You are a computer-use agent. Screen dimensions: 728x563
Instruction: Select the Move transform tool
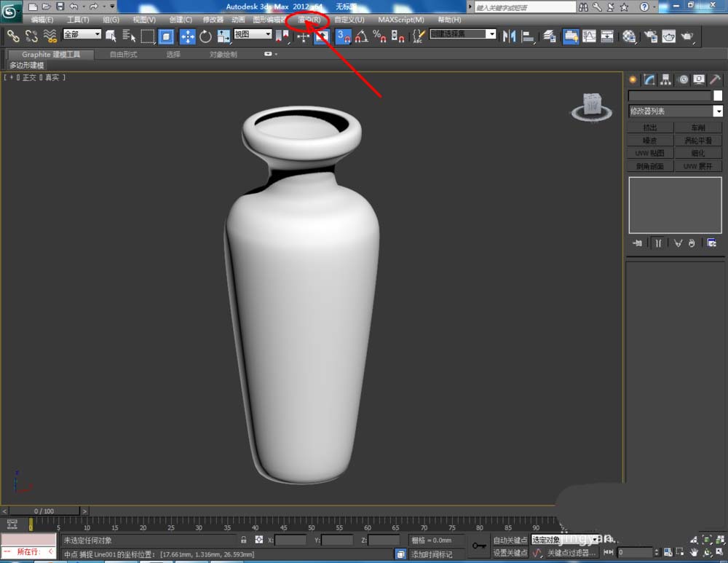(187, 36)
